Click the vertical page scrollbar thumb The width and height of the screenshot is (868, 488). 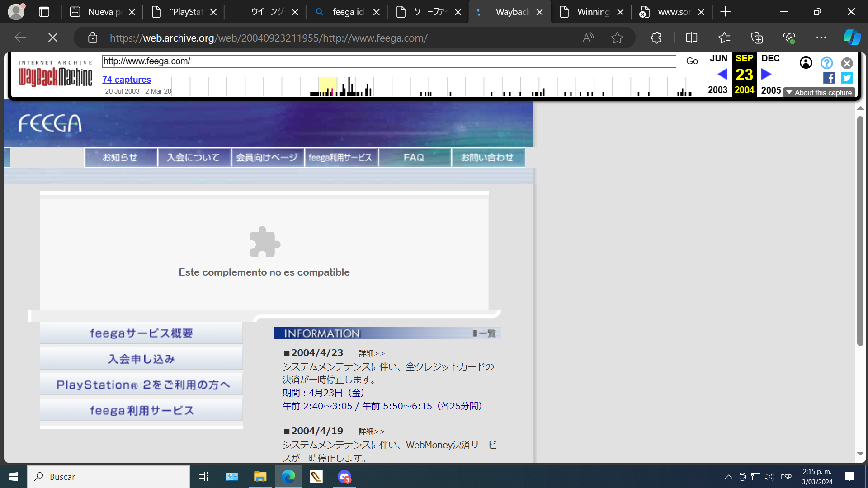click(x=860, y=231)
